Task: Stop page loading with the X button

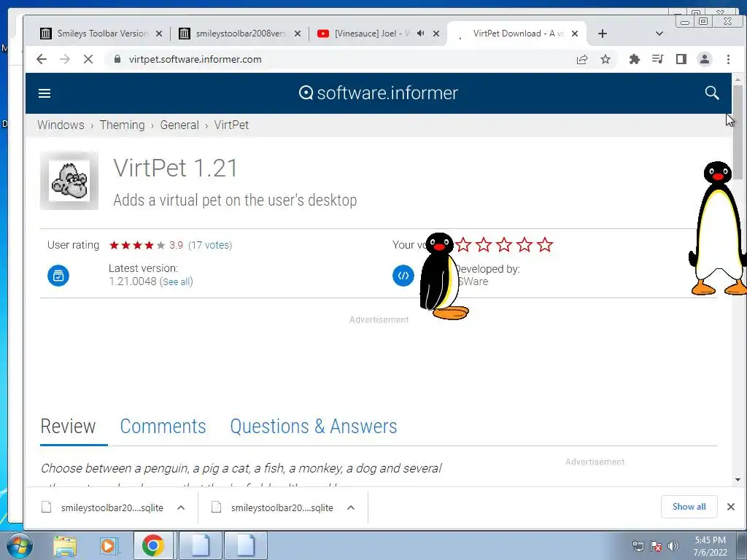Action: pos(88,59)
